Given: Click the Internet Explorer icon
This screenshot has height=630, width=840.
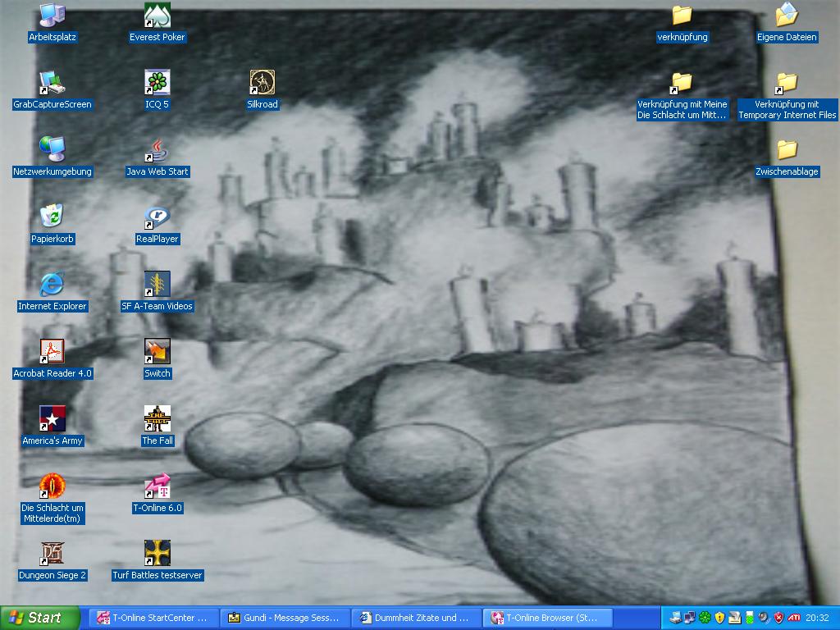Looking at the screenshot, I should click(x=52, y=285).
